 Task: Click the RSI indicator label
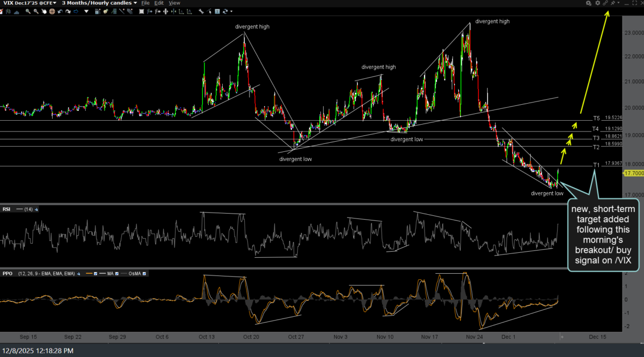coord(8,209)
